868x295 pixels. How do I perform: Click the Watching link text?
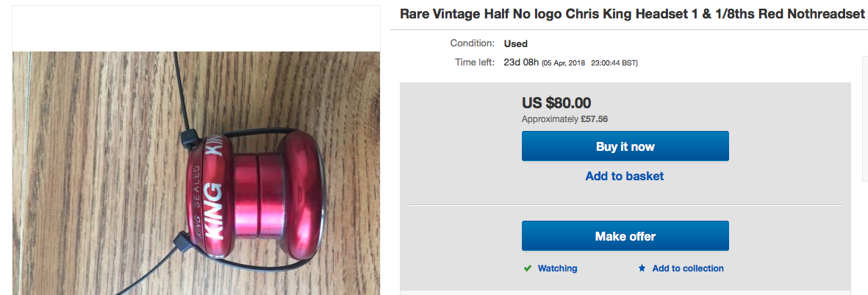point(557,269)
